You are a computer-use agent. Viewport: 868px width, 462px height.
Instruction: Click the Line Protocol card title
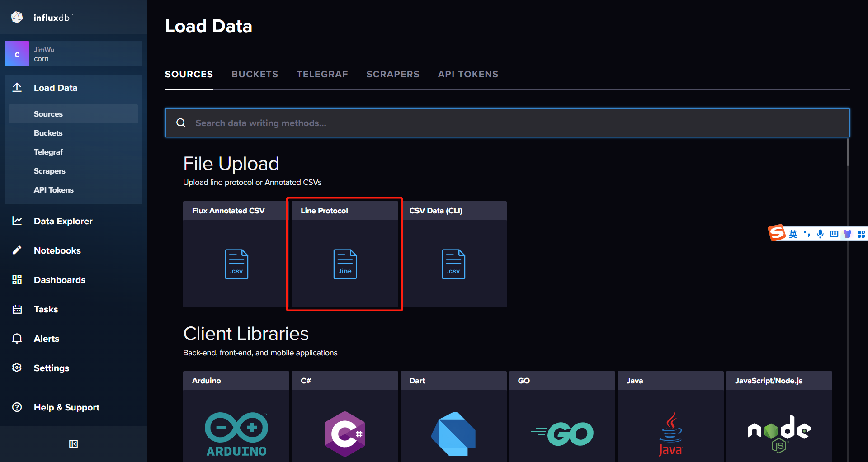pyautogui.click(x=324, y=211)
